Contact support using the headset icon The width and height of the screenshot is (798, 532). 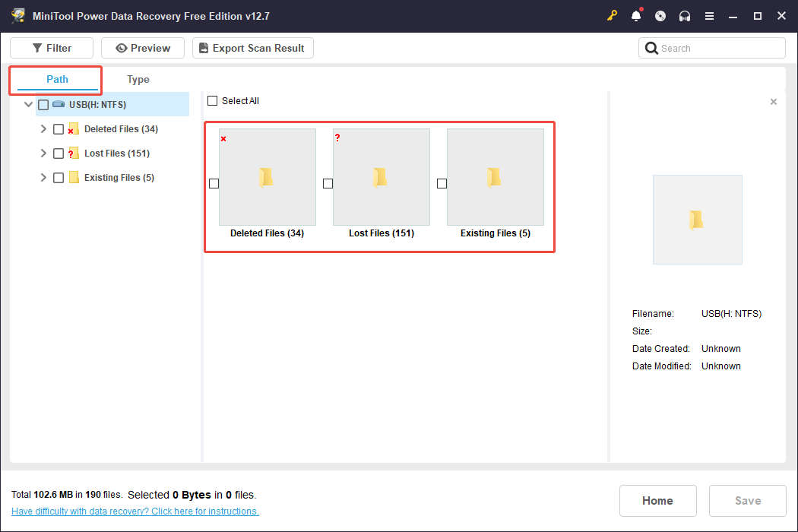(x=685, y=15)
